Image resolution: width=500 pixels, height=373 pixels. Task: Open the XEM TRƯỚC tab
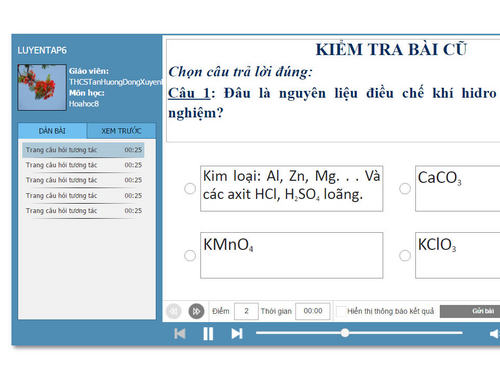(x=121, y=131)
